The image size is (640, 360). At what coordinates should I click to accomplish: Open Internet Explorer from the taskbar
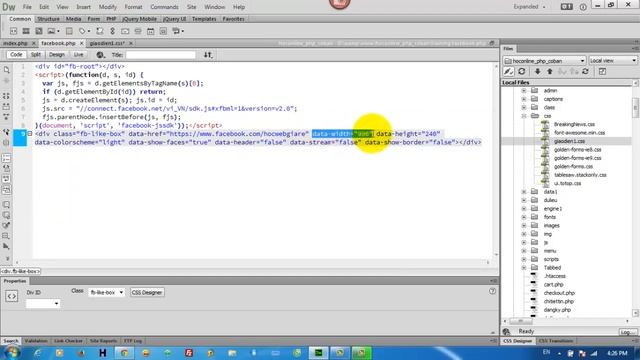pos(38,353)
